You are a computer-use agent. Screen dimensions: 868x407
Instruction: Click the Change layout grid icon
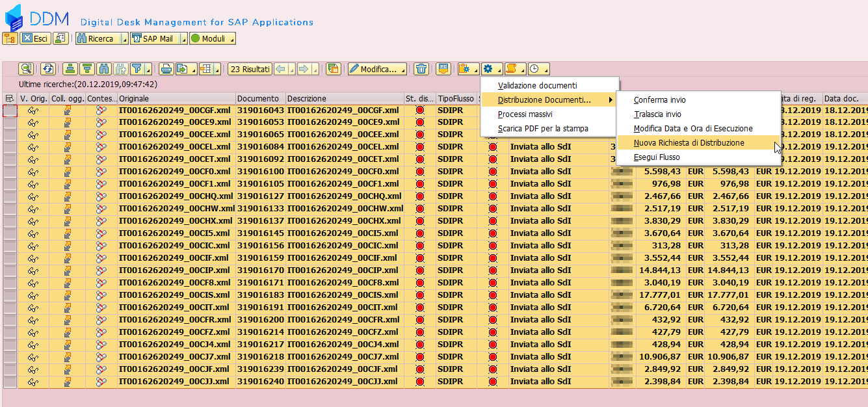[x=205, y=69]
